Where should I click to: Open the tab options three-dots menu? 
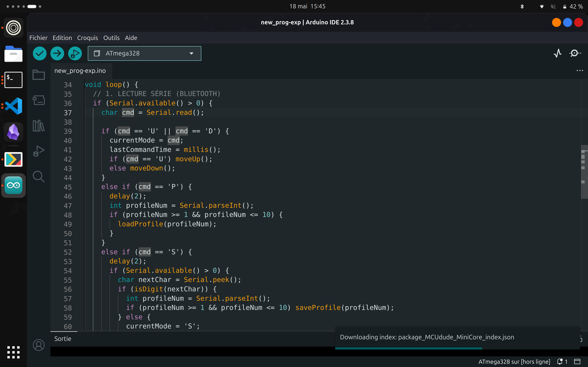click(x=580, y=71)
